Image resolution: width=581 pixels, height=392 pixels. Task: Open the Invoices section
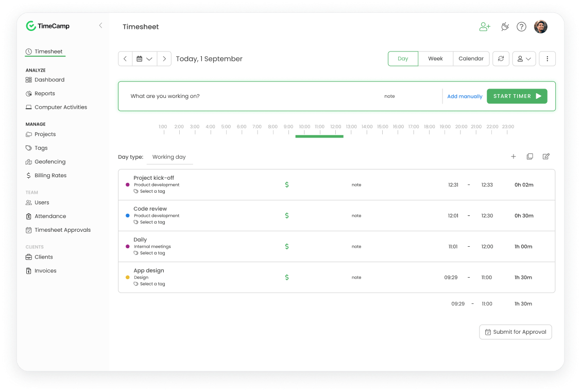pos(45,270)
